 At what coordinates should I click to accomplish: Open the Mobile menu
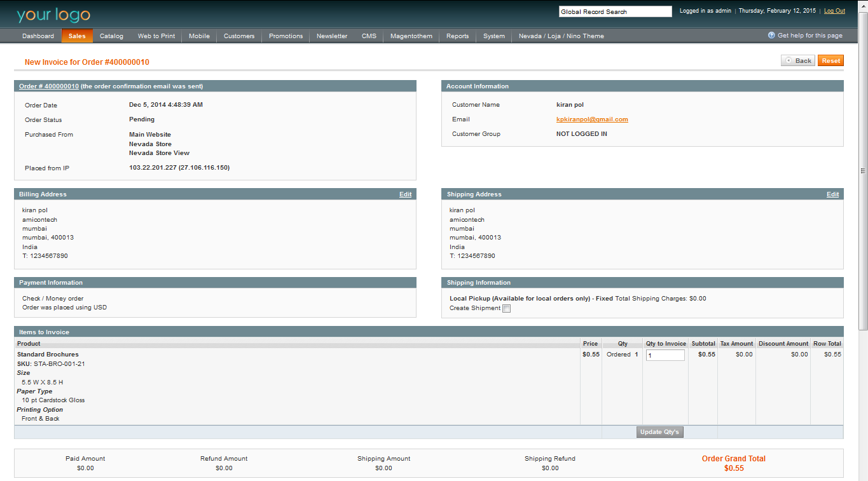[199, 36]
